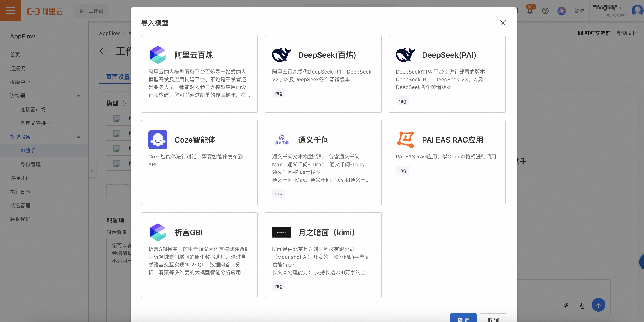This screenshot has height=322, width=644.
Task: Choose the DeepSeek(PAI) card title
Action: 449,55
